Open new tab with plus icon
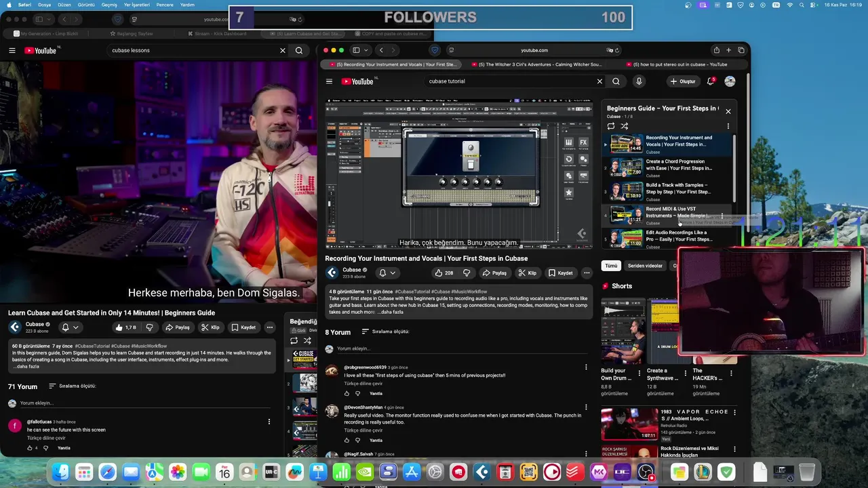Image resolution: width=868 pixels, height=488 pixels. (729, 50)
